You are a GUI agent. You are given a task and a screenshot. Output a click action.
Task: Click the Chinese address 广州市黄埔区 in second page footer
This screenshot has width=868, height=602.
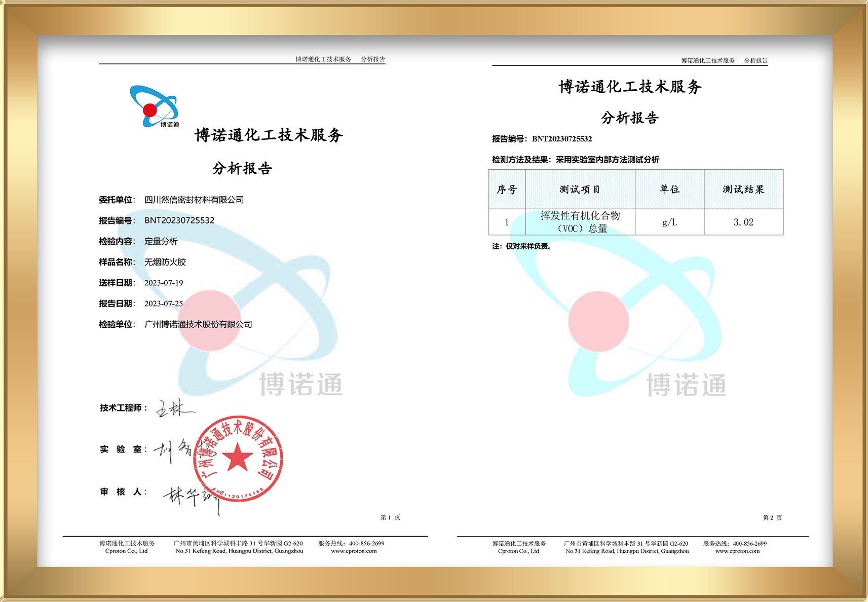[626, 544]
